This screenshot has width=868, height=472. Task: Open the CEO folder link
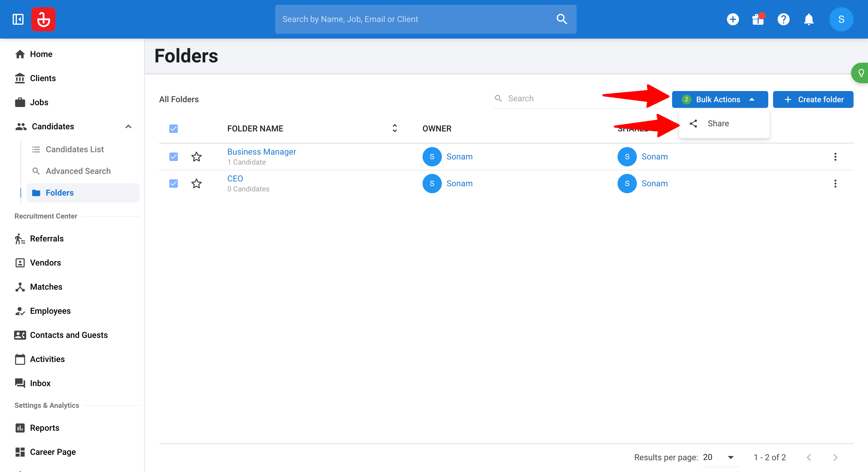(x=235, y=178)
